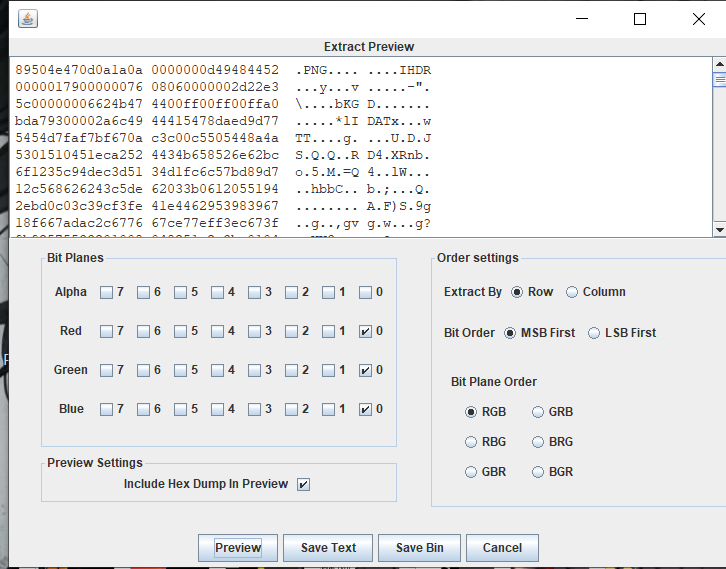Select Blue bit plane 5
Viewport: 726px width, 569px height.
pyautogui.click(x=181, y=409)
